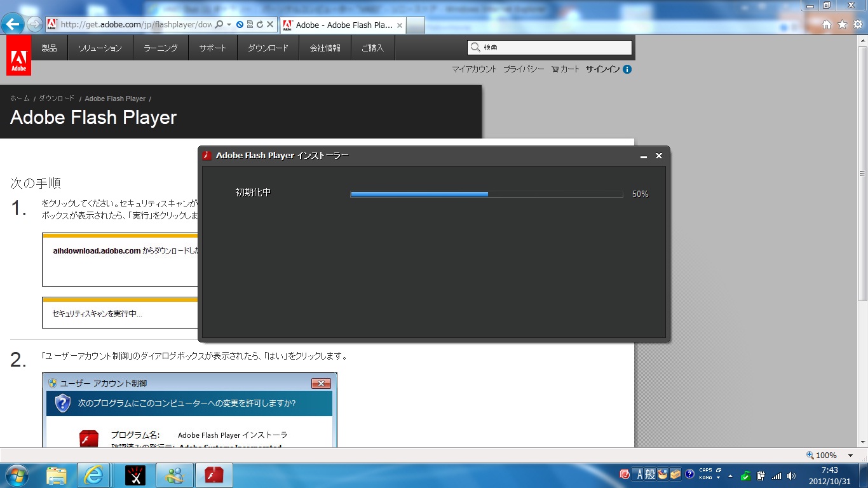Click the Adobe site 検索 search field
This screenshot has height=488, width=868.
click(x=550, y=48)
